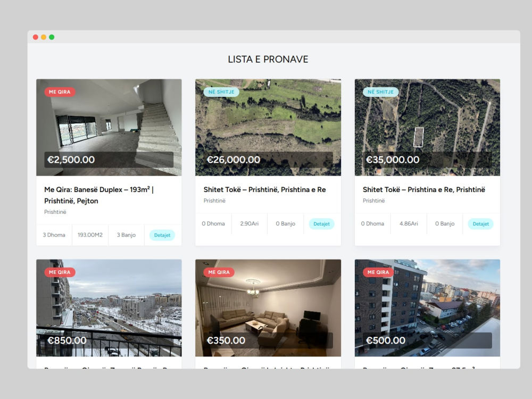The width and height of the screenshot is (532, 399).
Task: Click the 193.00M2 area cell
Action: click(90, 235)
